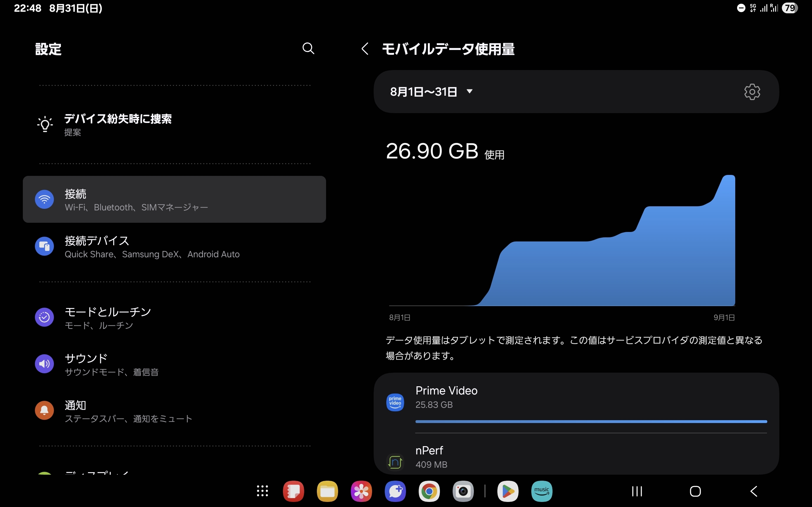Launch the yellow My Files app

coord(327,491)
